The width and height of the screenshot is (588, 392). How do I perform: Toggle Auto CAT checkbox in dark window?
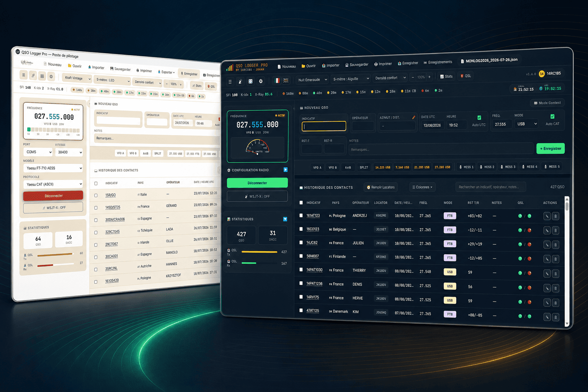pos(552,116)
